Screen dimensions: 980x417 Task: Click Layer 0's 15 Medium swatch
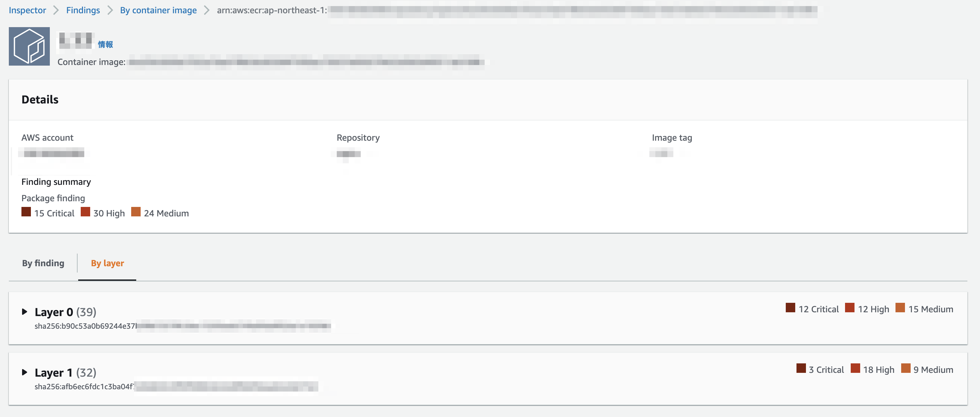click(x=900, y=308)
